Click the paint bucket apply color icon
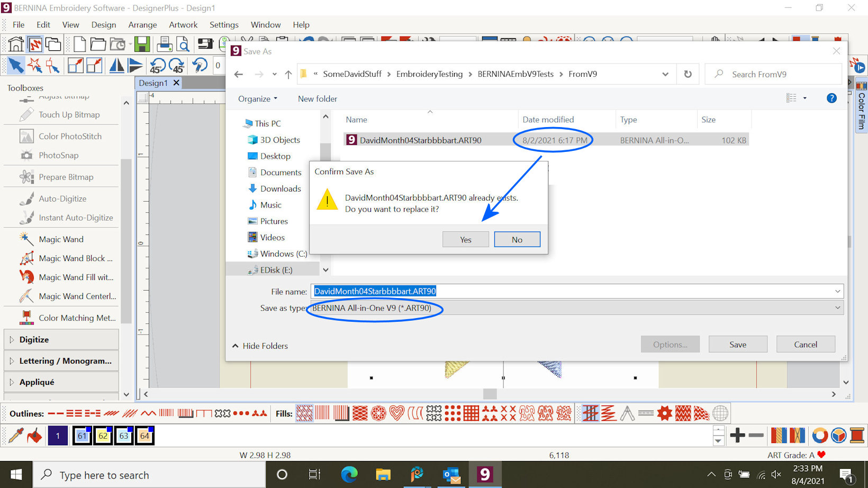 35,436
